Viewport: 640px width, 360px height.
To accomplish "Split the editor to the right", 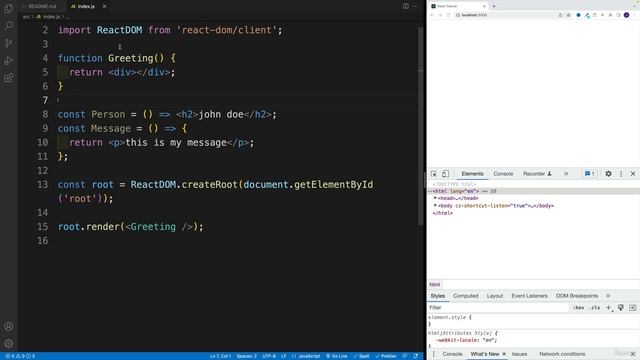I will click(x=406, y=6).
